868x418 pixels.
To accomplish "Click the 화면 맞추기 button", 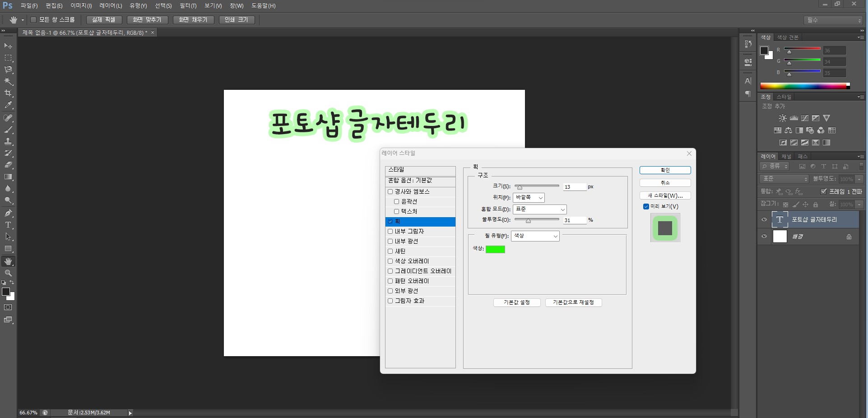I will 147,20.
